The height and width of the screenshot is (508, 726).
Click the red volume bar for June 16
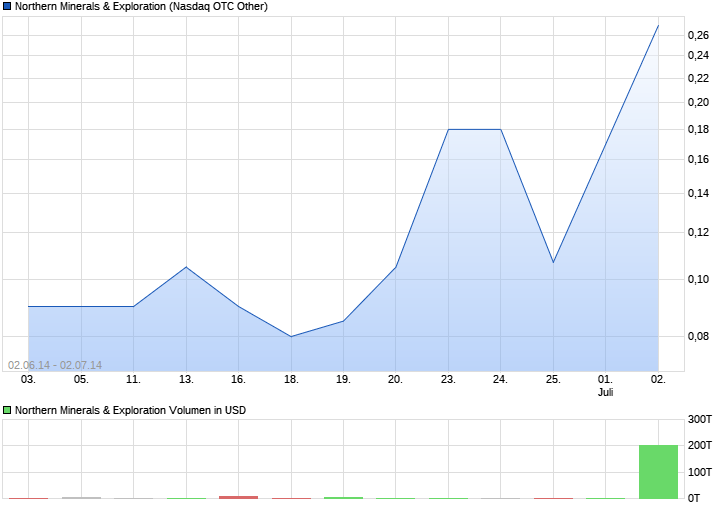(238, 497)
